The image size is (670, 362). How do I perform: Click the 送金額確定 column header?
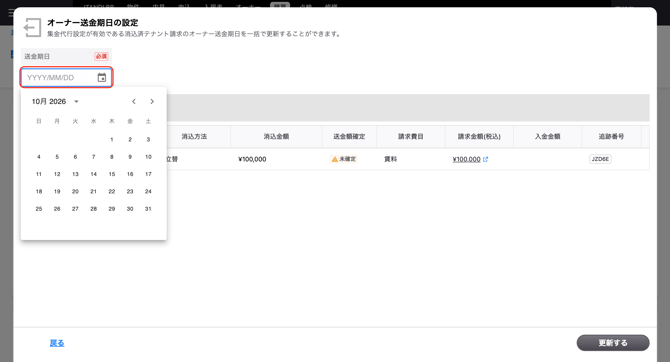pos(349,136)
